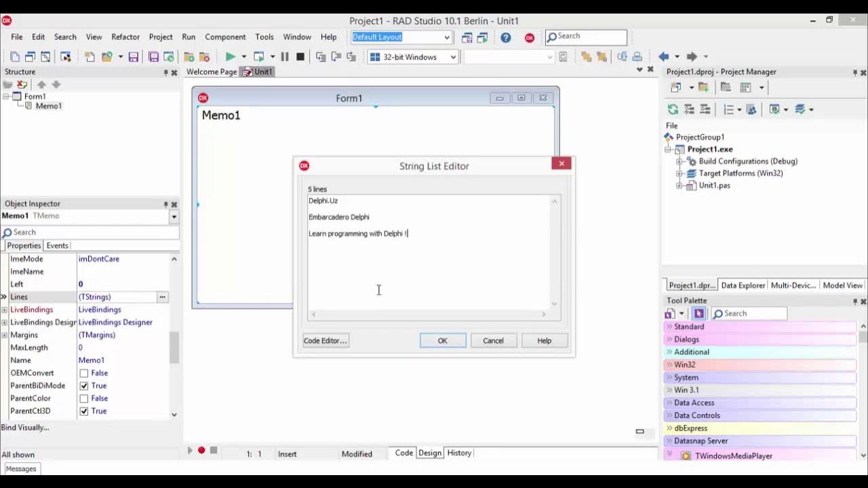Click the Structure panel move up arrow
This screenshot has width=868, height=488.
coord(41,85)
